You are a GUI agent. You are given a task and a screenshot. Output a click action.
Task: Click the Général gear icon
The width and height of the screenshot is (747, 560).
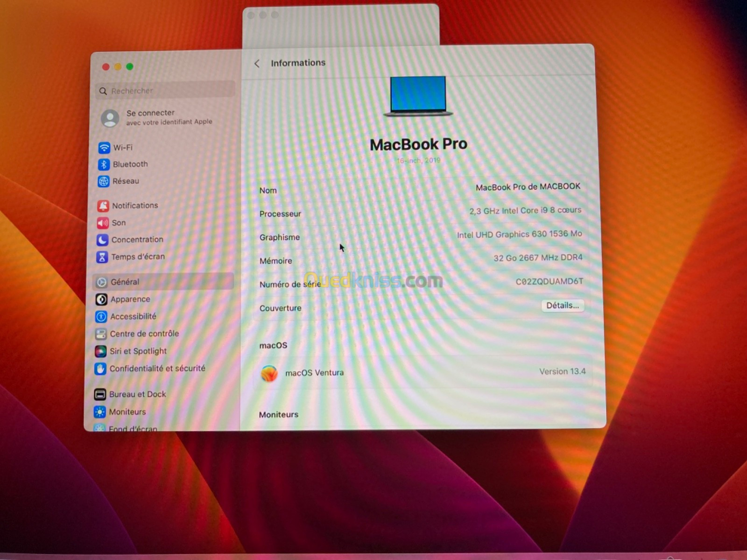[102, 282]
